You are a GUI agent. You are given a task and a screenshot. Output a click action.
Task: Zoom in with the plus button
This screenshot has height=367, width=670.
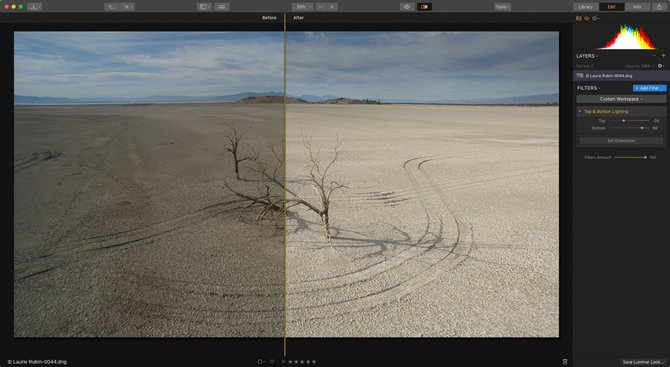click(x=332, y=7)
